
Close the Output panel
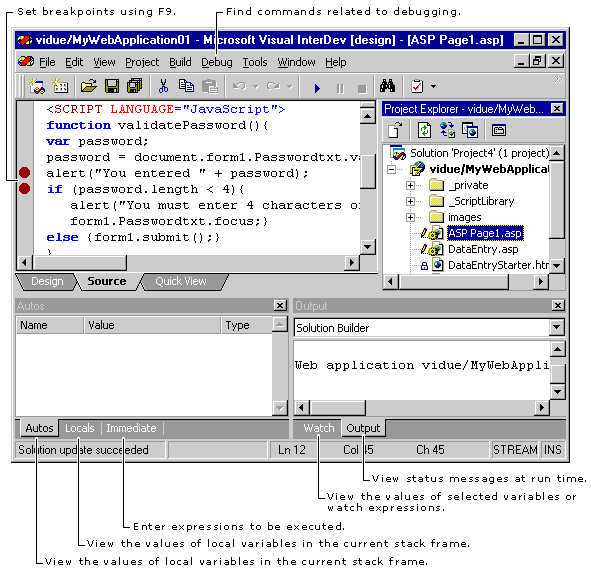click(x=557, y=306)
